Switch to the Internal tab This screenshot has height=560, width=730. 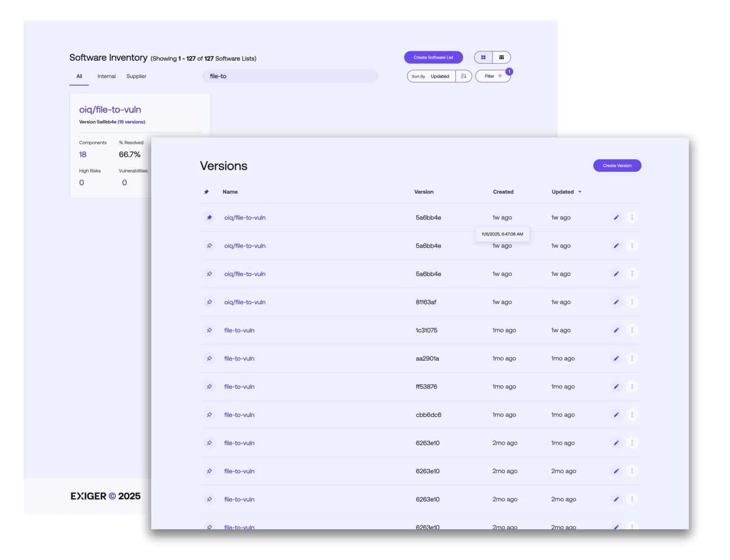point(106,76)
